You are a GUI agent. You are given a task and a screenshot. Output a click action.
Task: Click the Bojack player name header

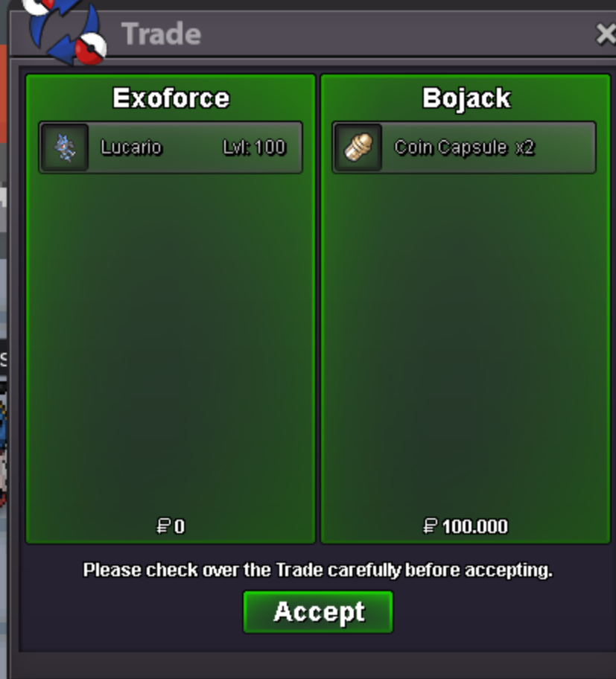coord(466,99)
